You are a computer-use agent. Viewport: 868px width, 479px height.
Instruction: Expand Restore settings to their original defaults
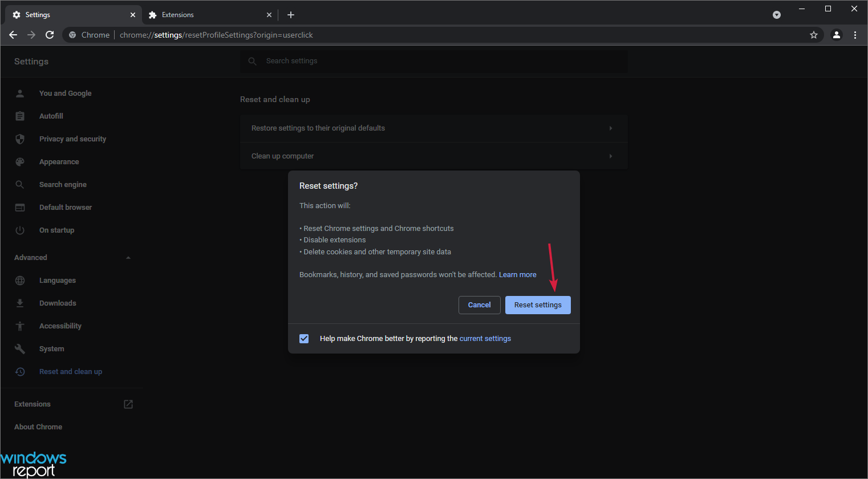pos(433,128)
